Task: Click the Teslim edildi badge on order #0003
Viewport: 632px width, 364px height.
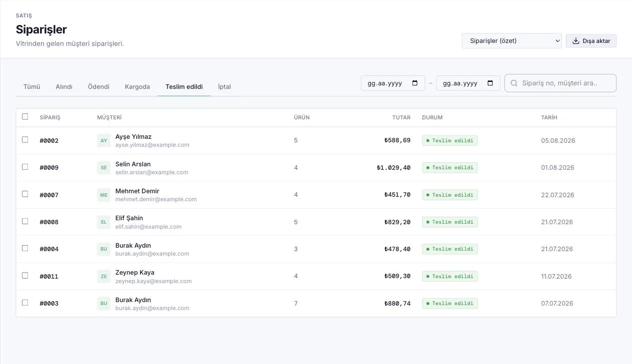Action: pyautogui.click(x=450, y=304)
